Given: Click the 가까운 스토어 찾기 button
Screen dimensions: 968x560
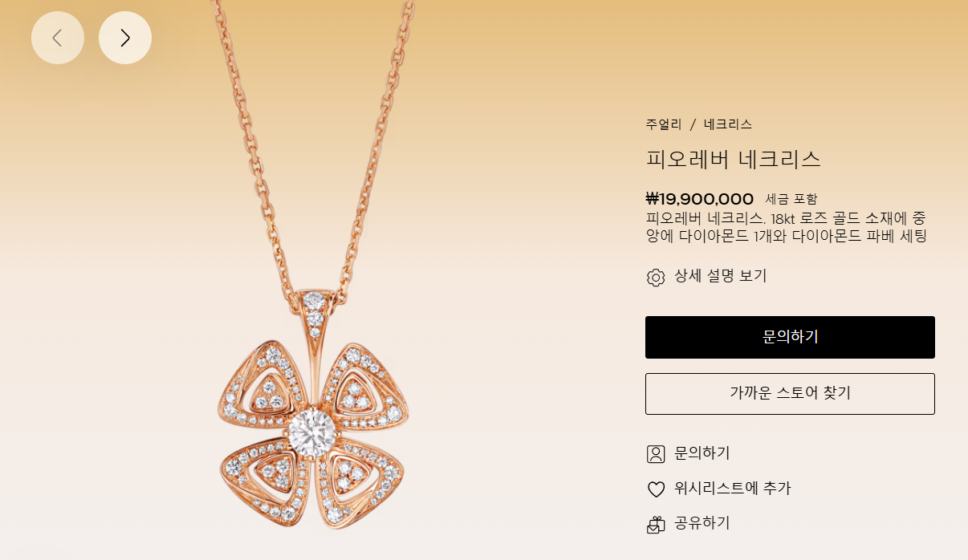Looking at the screenshot, I should (790, 394).
